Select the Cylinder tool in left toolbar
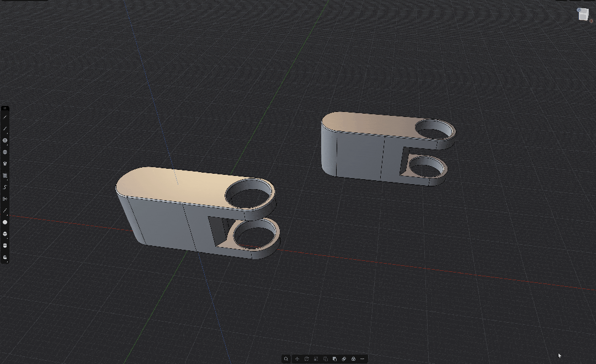596x364 pixels. 5,245
